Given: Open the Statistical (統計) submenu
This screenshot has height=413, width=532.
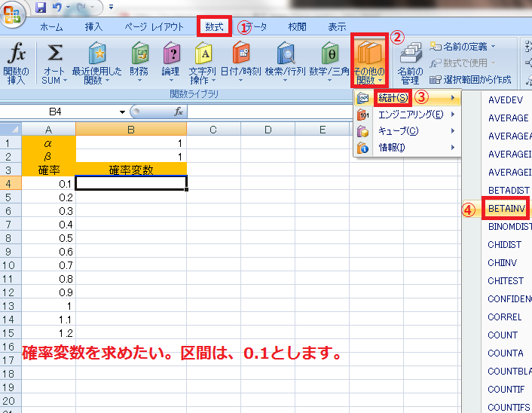Looking at the screenshot, I should pyautogui.click(x=408, y=98).
